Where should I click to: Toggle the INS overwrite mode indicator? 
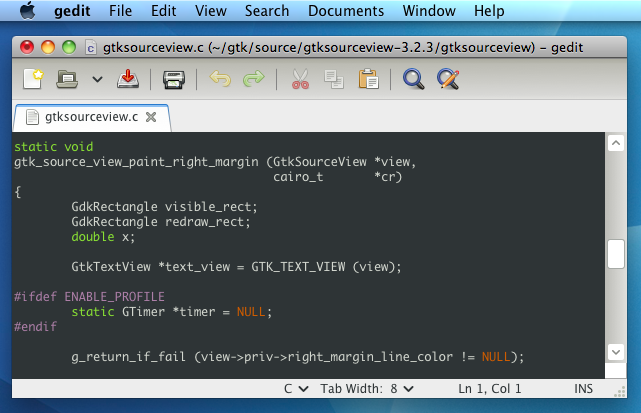tap(583, 388)
